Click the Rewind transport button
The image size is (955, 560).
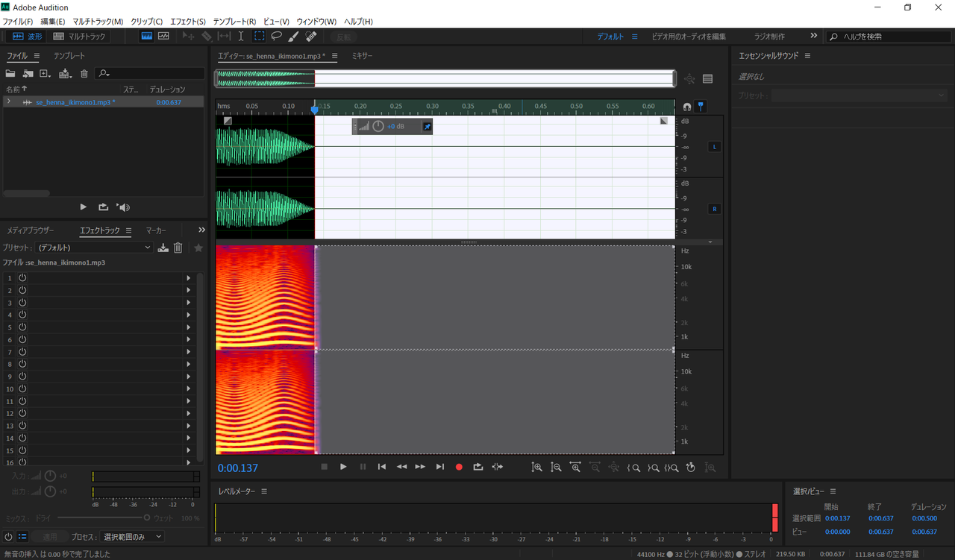(401, 467)
